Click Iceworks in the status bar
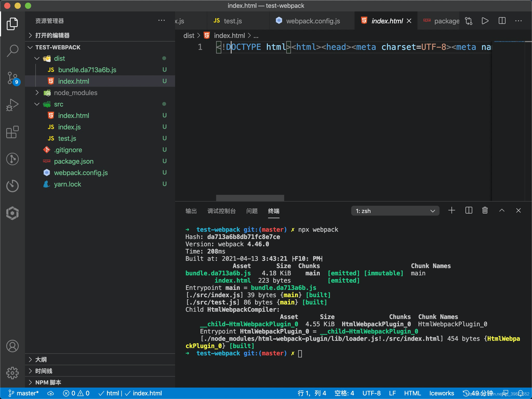The height and width of the screenshot is (399, 532). coord(442,393)
